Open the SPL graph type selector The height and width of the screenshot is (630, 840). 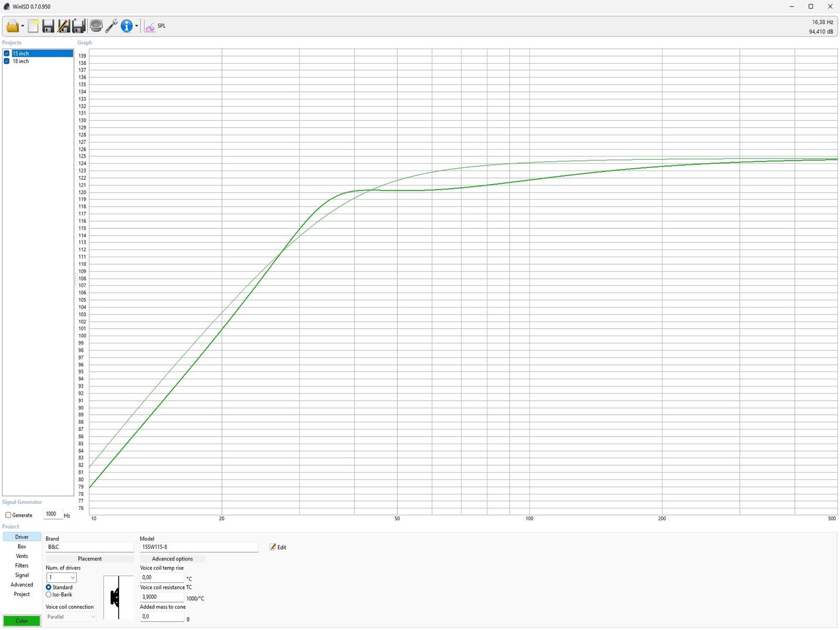(155, 26)
